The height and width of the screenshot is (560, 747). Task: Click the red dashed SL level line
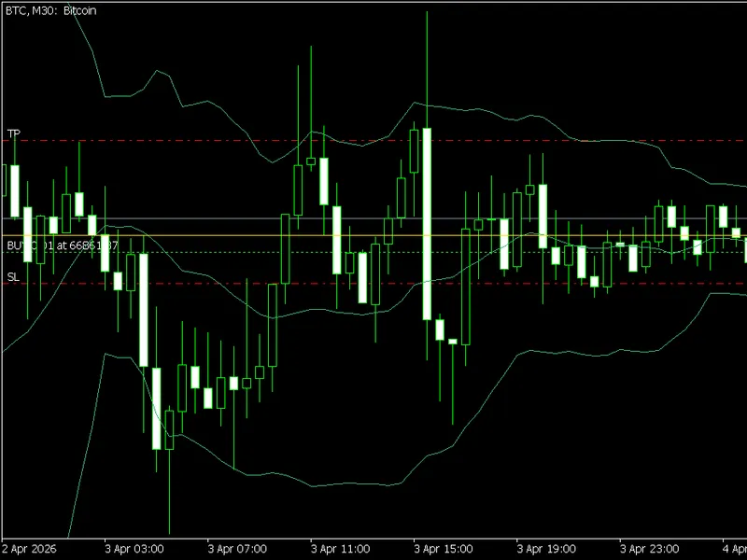click(x=373, y=284)
